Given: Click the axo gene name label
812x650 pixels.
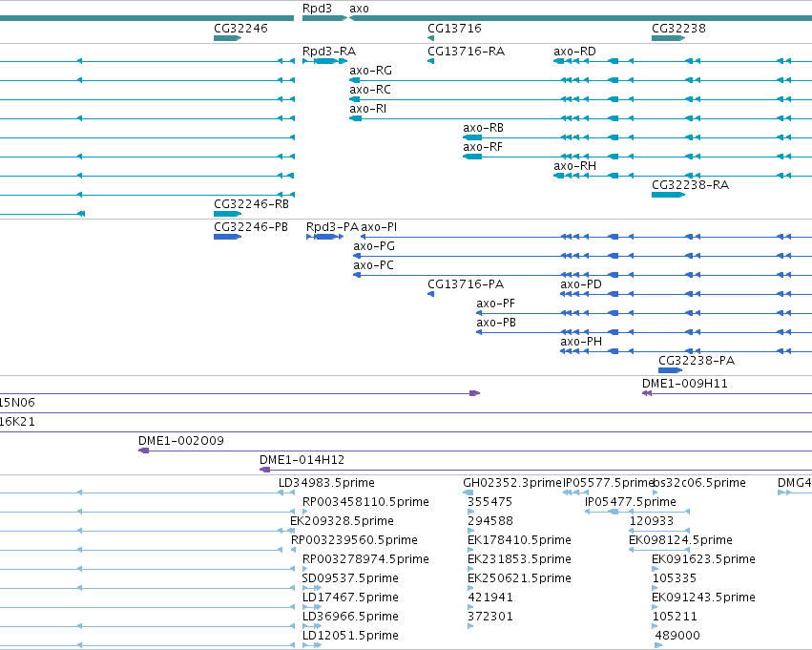Looking at the screenshot, I should click(x=359, y=9).
